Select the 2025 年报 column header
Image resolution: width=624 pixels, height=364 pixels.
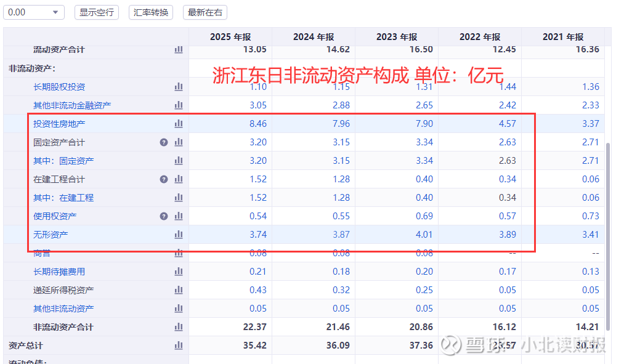(x=230, y=36)
